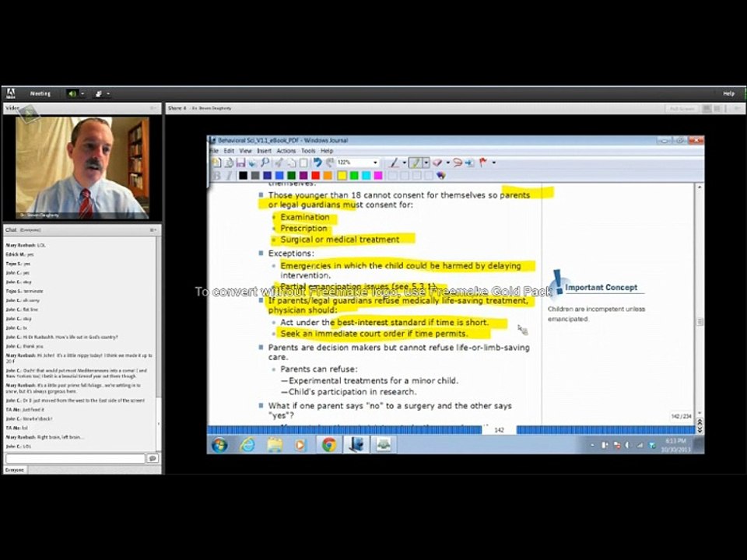Open the Actions menu in Windows Journal
Viewport: 747px width, 560px height.
point(286,150)
